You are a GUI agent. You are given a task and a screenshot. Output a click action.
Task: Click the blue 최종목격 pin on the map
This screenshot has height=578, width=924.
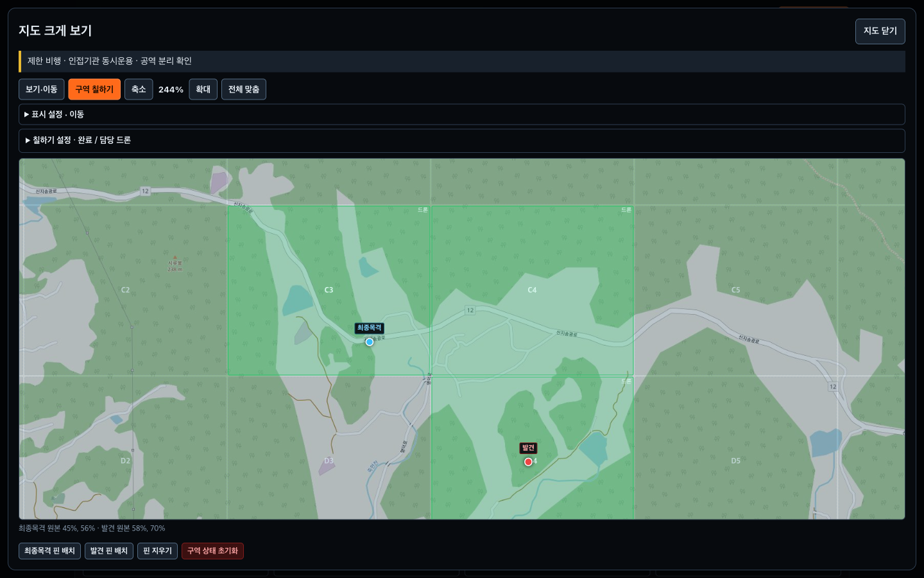pos(370,342)
